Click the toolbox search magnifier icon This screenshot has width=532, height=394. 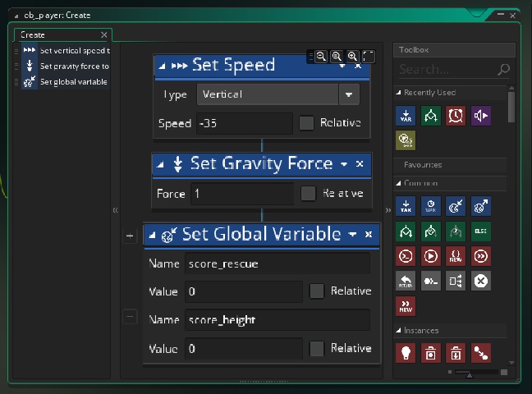pyautogui.click(x=503, y=70)
